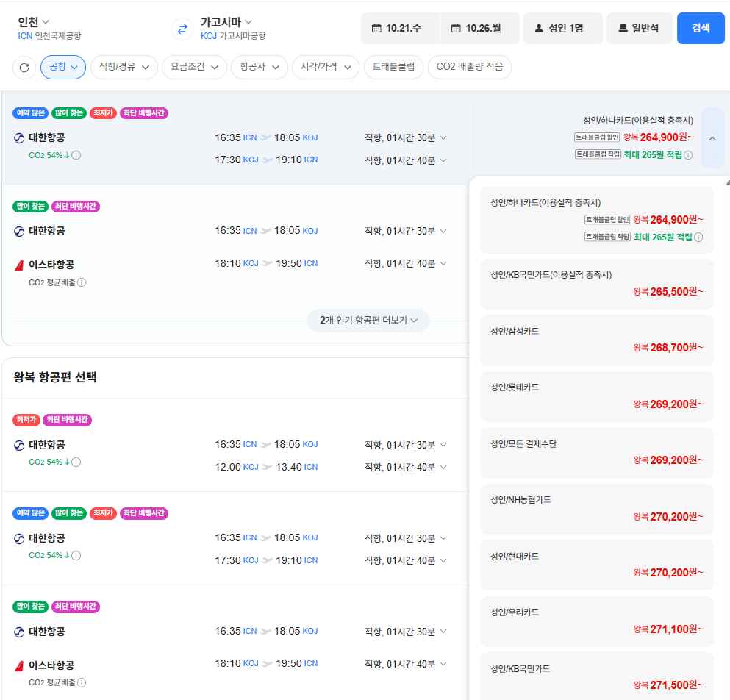
Task: Expand 17:30 KOJ details in 왕복 list
Action: [x=443, y=561]
